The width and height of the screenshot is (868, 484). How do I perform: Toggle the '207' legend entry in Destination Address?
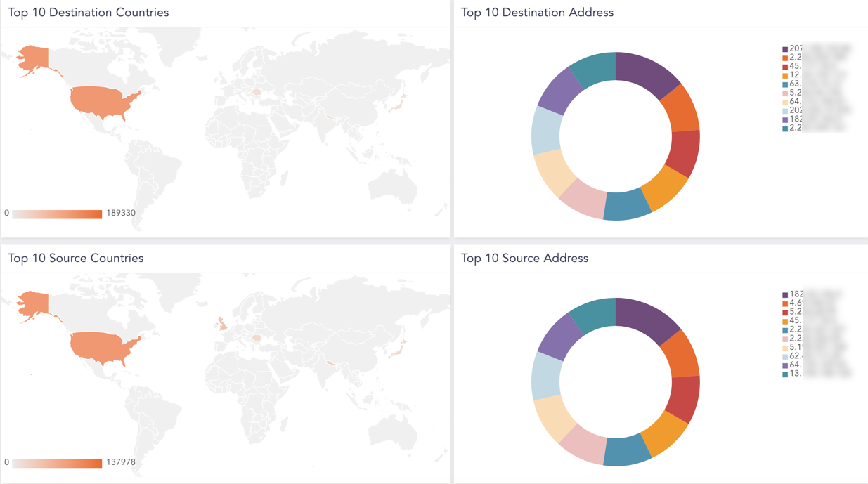point(796,49)
